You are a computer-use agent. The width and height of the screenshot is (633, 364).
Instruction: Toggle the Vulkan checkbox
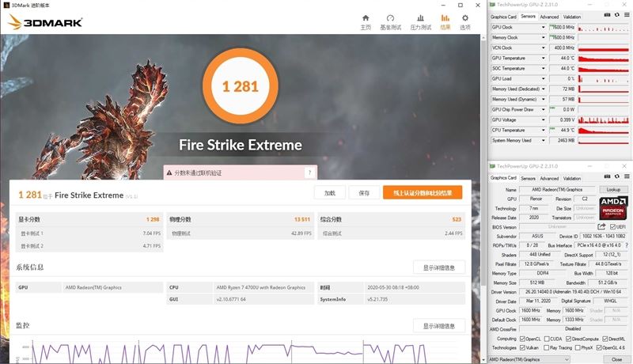(x=522, y=347)
